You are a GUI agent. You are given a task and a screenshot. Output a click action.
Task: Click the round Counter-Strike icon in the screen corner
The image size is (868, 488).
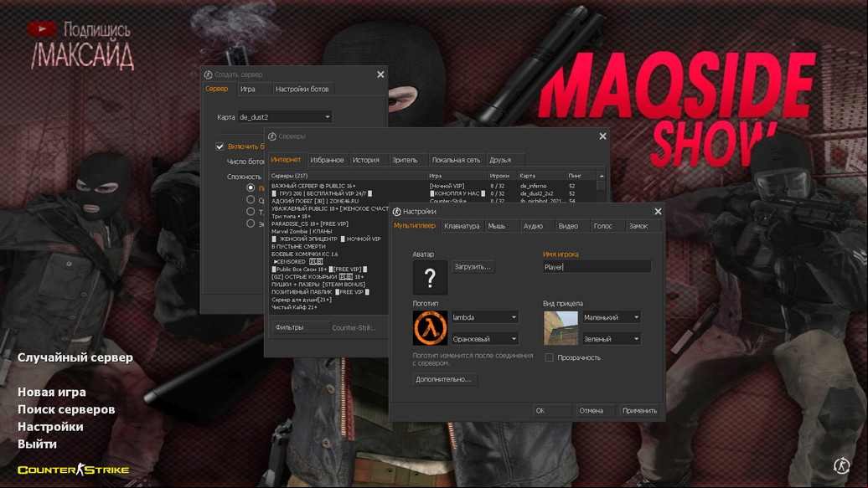coord(841,466)
